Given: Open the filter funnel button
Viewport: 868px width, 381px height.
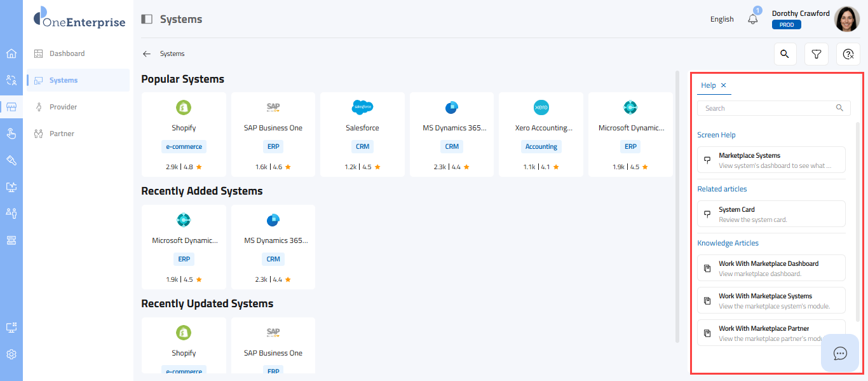Looking at the screenshot, I should pos(817,54).
